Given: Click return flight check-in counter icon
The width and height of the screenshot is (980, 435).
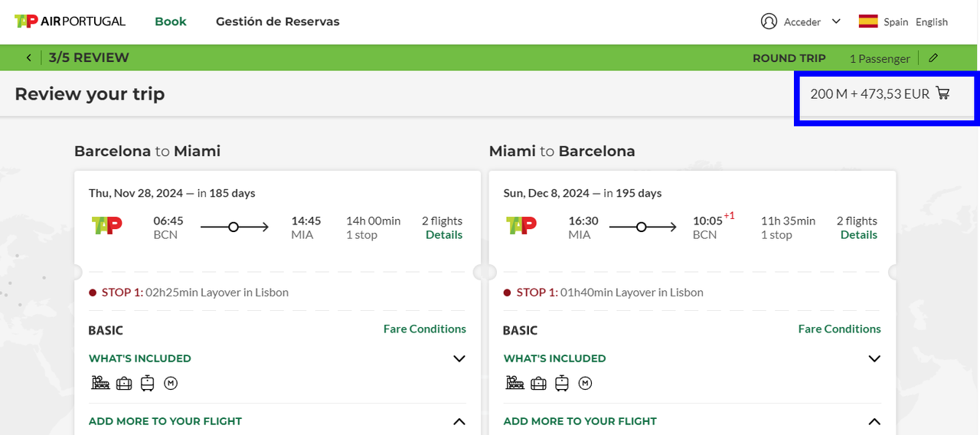Looking at the screenshot, I should click(x=515, y=383).
